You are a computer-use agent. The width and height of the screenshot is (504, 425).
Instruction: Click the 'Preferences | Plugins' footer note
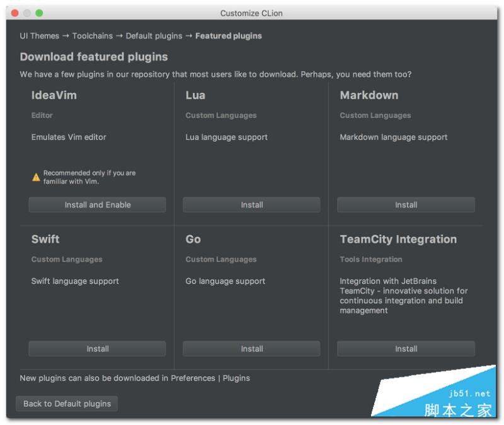135,378
